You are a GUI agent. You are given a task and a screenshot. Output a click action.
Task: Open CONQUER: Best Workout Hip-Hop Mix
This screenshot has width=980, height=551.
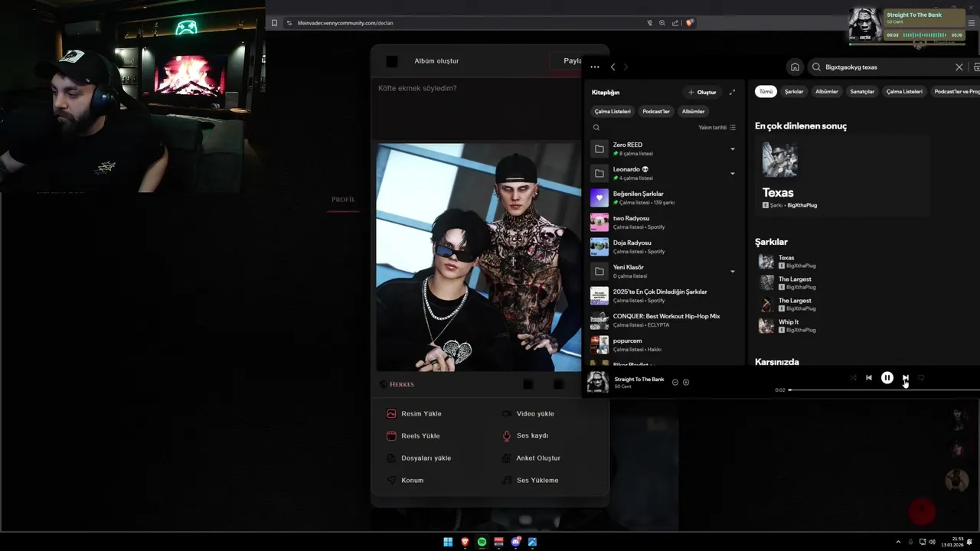click(663, 320)
